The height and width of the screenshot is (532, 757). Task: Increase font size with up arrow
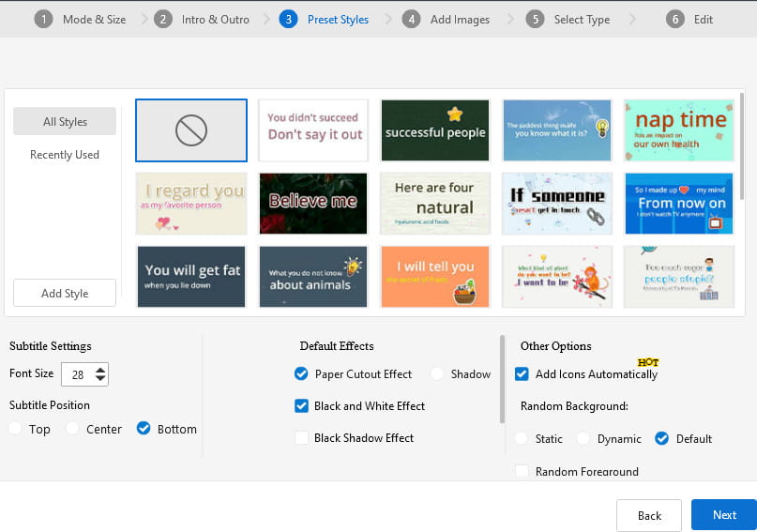(100, 369)
